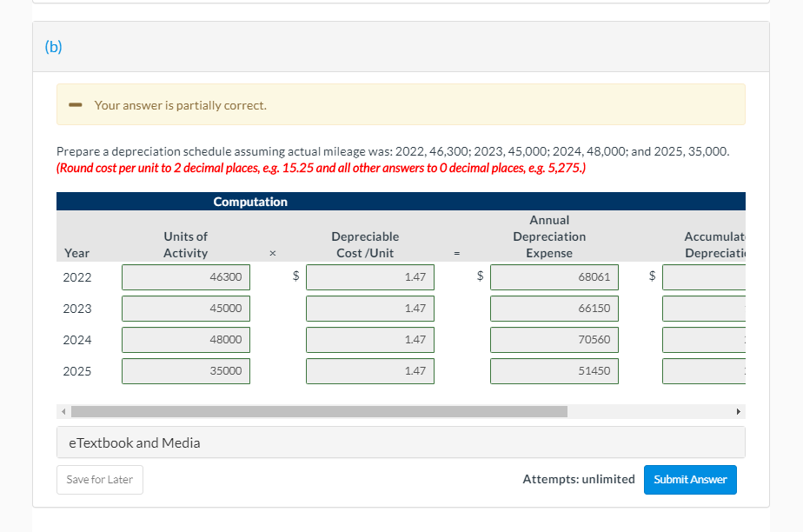Image resolution: width=803 pixels, height=532 pixels.
Task: Click the year label 2022
Action: (77, 277)
